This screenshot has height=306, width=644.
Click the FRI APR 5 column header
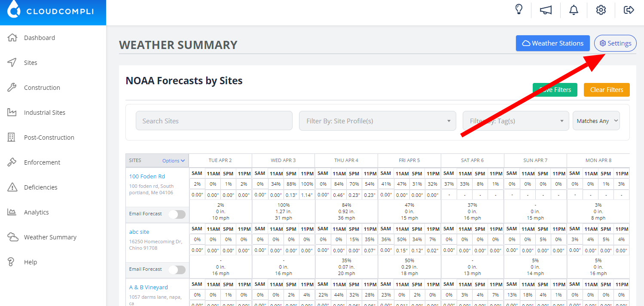click(x=409, y=160)
